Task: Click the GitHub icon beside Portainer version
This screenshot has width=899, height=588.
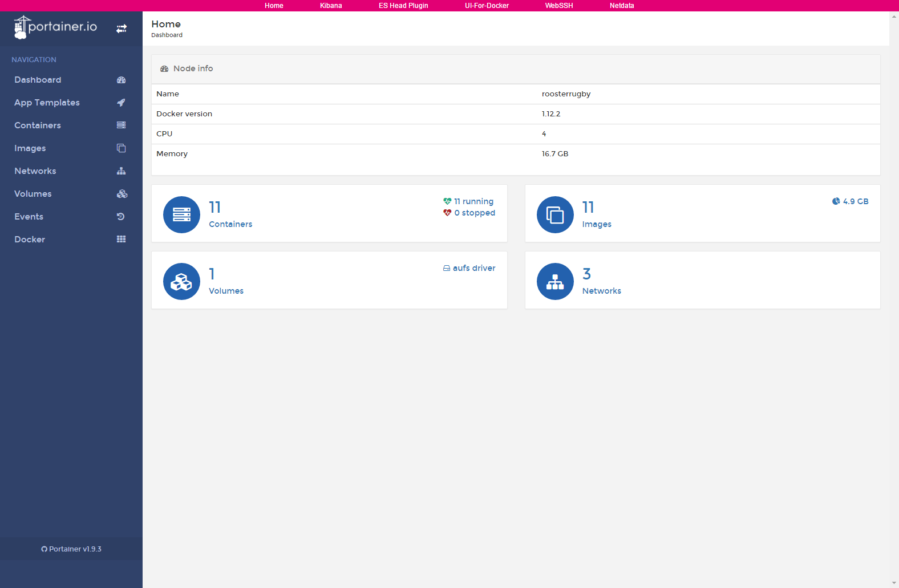Action: [x=44, y=549]
